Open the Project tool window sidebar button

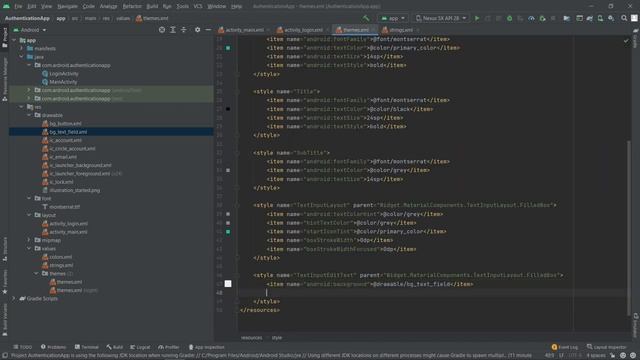(x=4, y=38)
